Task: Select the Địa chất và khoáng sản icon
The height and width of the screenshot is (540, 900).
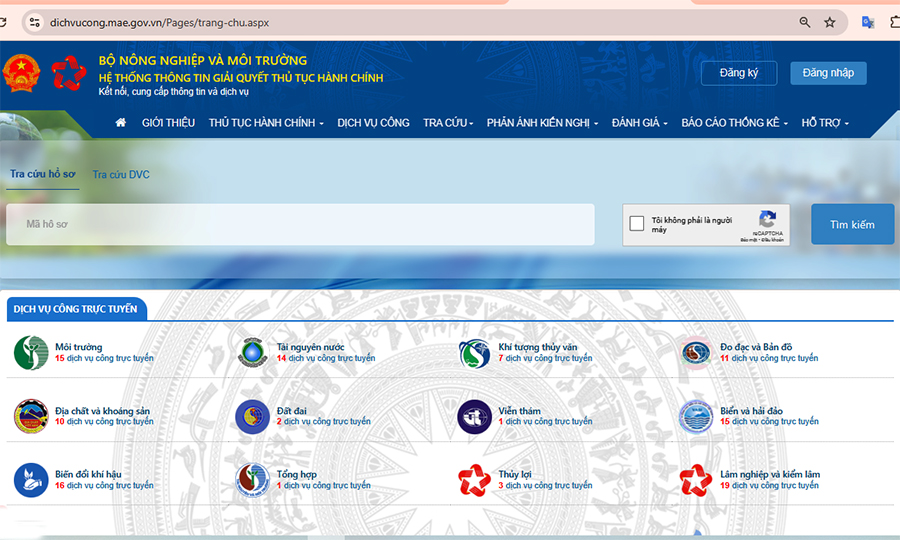Action: (x=31, y=416)
